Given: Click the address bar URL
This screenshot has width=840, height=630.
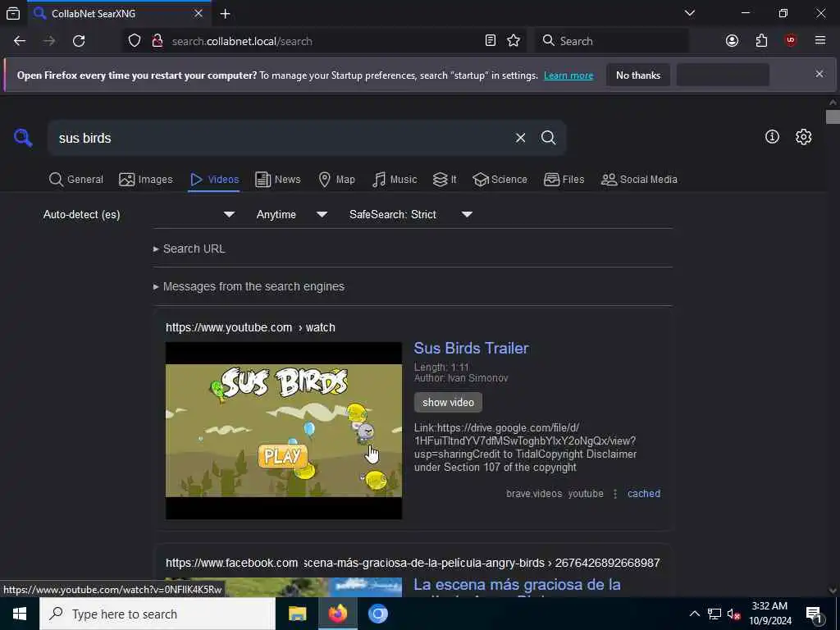Looking at the screenshot, I should (x=242, y=41).
